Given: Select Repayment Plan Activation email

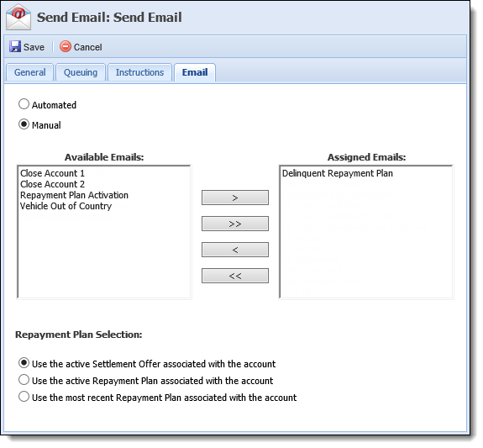Looking at the screenshot, I should 74,195.
